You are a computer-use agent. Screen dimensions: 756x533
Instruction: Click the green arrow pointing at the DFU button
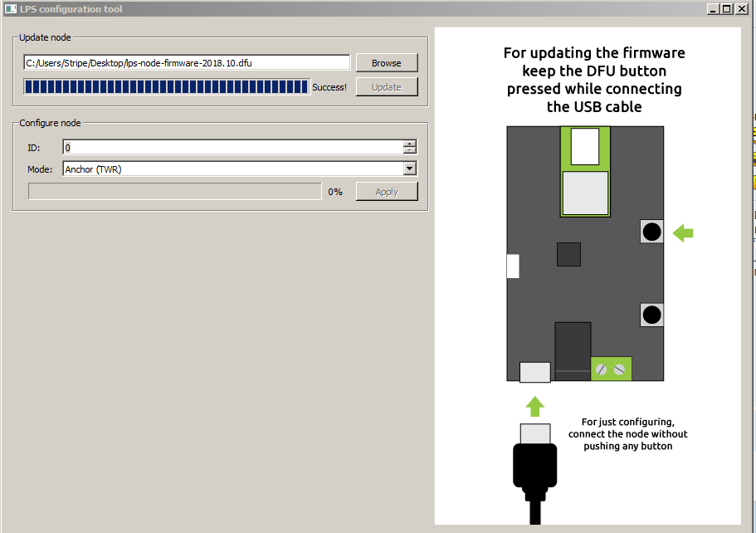[x=683, y=233]
